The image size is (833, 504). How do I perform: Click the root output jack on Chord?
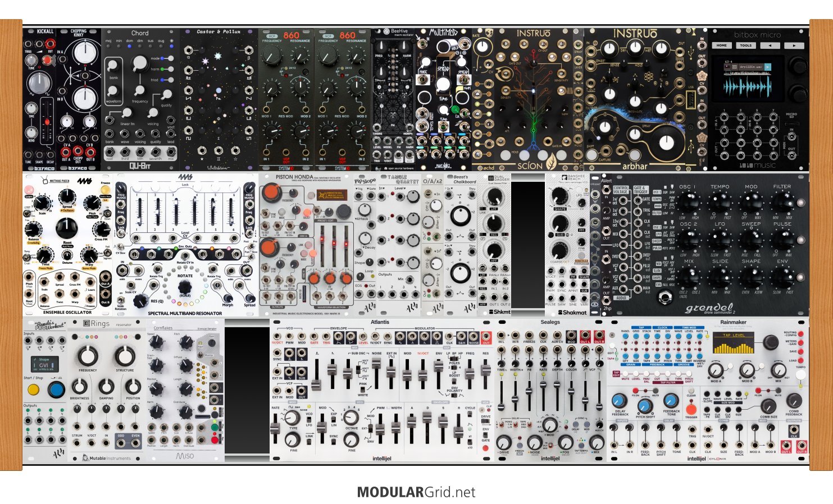pyautogui.click(x=110, y=152)
